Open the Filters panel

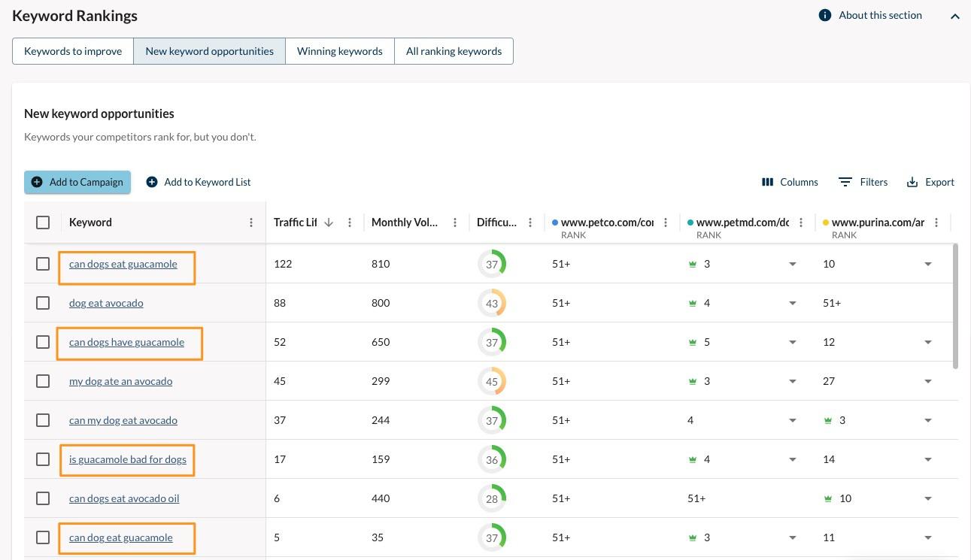[x=863, y=182]
